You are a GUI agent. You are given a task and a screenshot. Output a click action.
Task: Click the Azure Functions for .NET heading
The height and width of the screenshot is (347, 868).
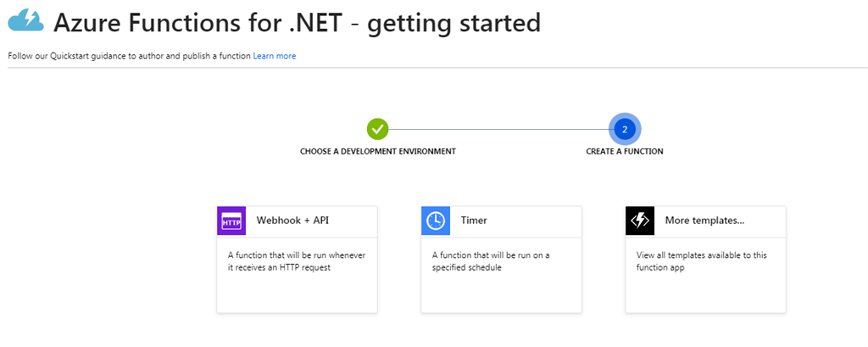click(x=297, y=23)
